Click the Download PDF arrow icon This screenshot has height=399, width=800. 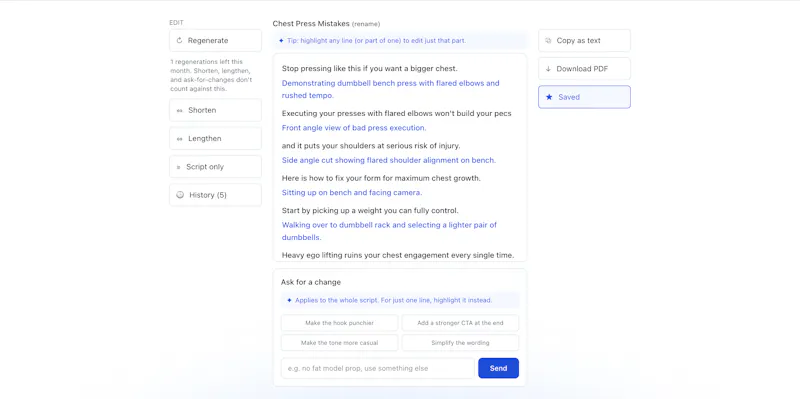coord(548,69)
